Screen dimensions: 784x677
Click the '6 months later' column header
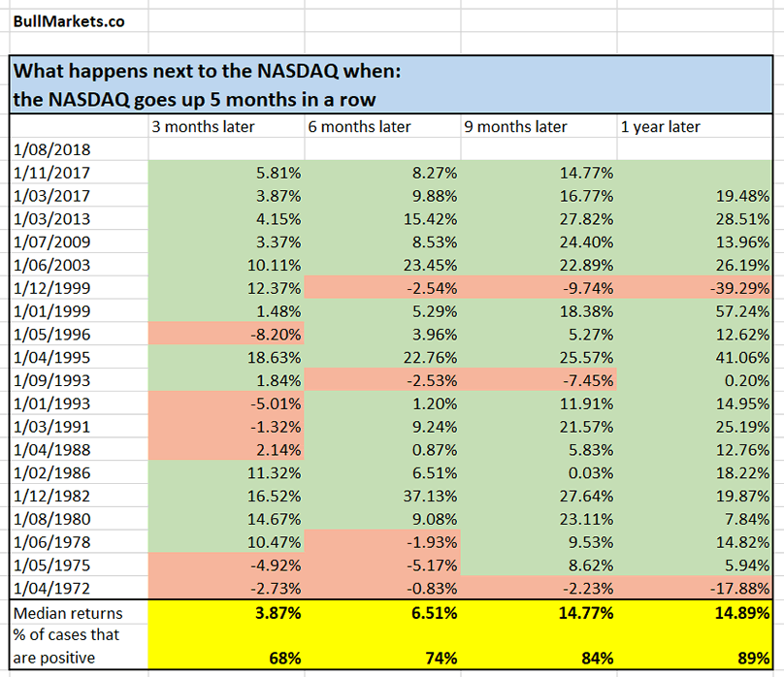(x=359, y=126)
